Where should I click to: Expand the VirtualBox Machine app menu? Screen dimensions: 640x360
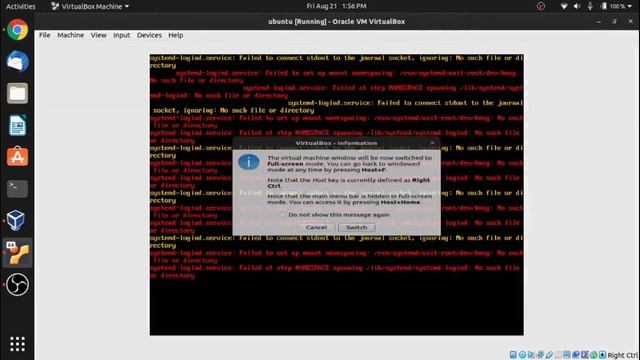coord(90,6)
